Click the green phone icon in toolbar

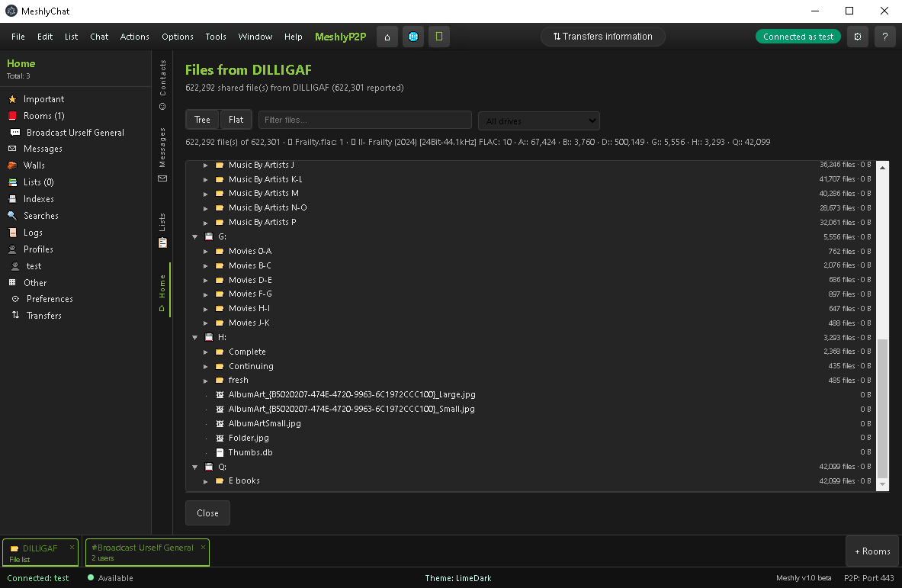439,37
